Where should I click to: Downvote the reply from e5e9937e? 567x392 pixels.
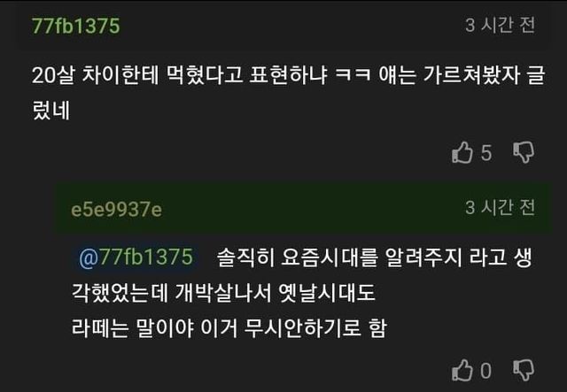pyautogui.click(x=524, y=370)
